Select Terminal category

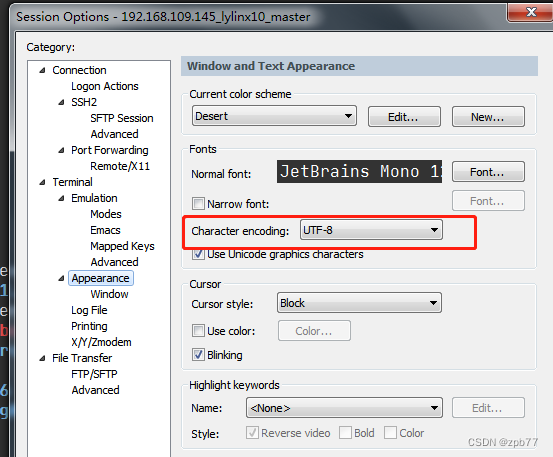point(72,182)
